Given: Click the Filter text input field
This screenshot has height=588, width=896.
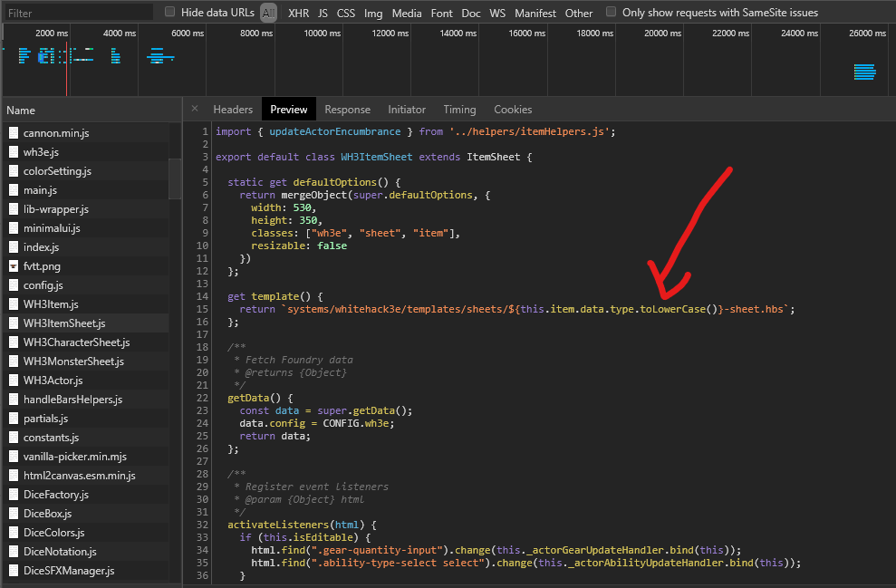Looking at the screenshot, I should click(x=78, y=13).
